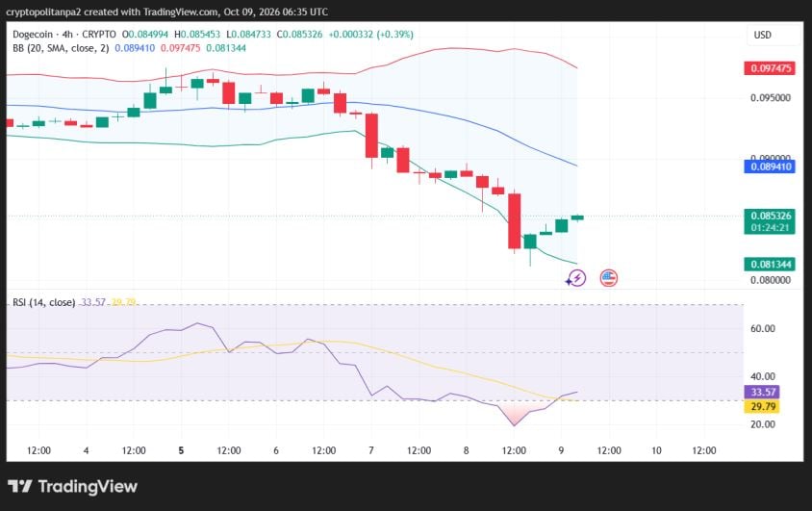Click the purple 33.57 RSI value label
Image resolution: width=812 pixels, height=511 pixels.
(762, 392)
